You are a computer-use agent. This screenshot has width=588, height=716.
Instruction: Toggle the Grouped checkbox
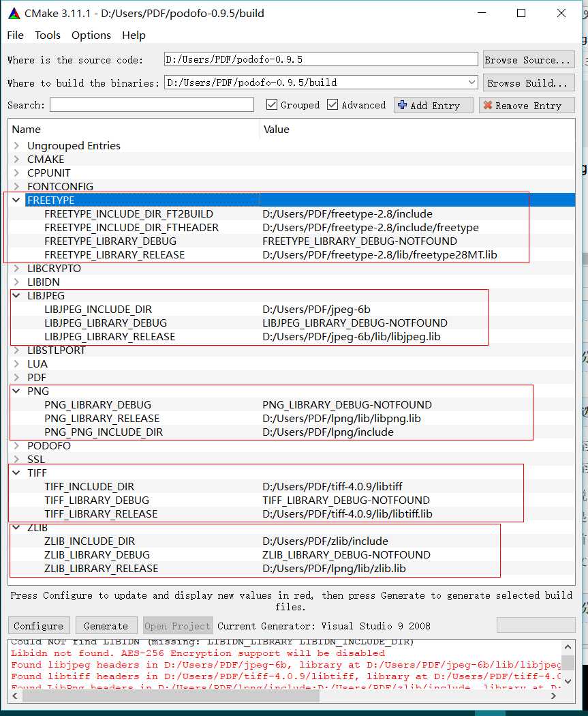pos(271,104)
